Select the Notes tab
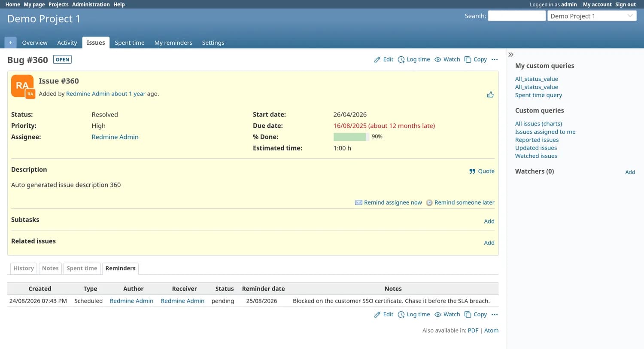Viewport: 644px width, 349px height. click(50, 268)
